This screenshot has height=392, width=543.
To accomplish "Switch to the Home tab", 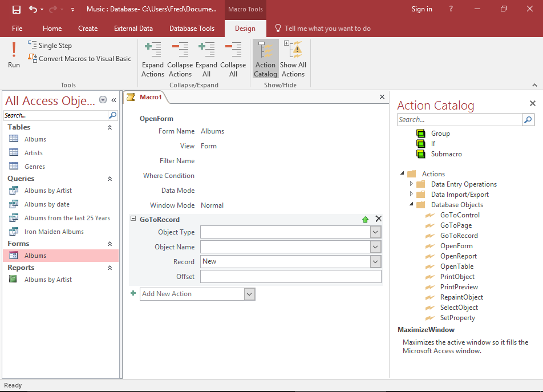I will [x=52, y=29].
